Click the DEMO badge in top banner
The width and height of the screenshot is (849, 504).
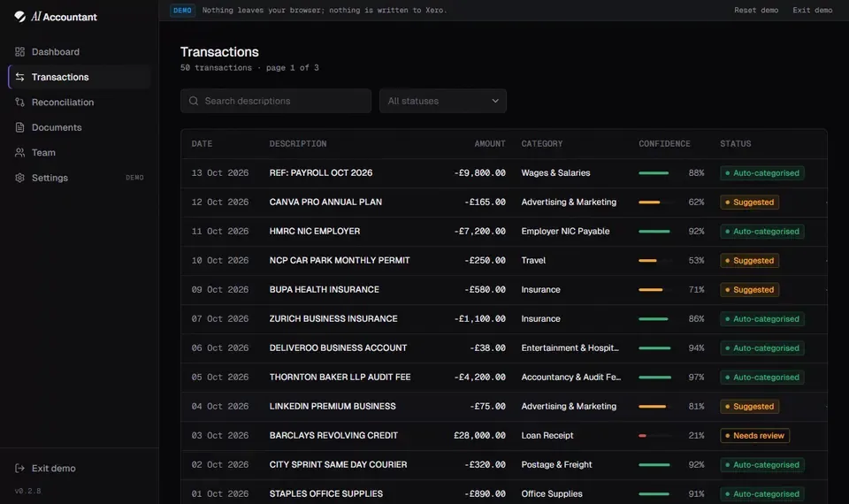click(182, 11)
